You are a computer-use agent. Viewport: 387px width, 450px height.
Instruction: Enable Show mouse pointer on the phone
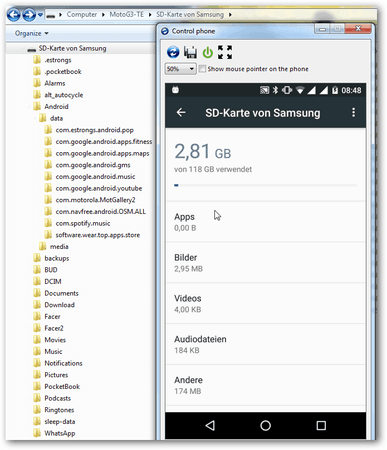pos(202,69)
